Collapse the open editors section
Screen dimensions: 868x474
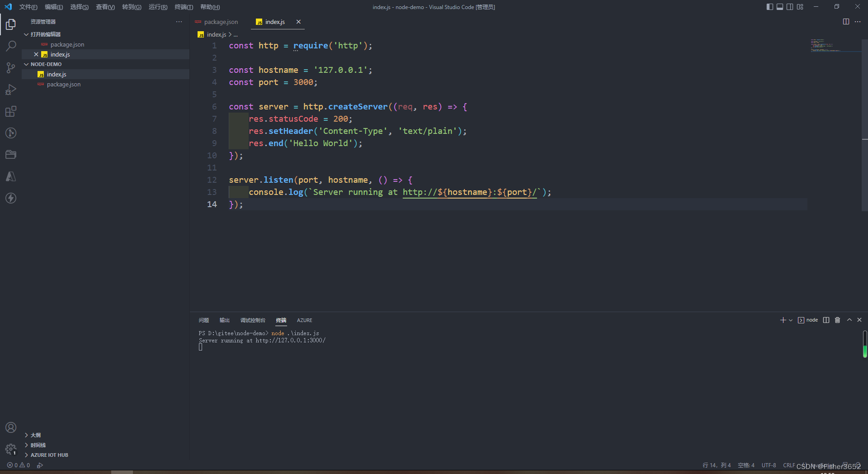tap(26, 34)
